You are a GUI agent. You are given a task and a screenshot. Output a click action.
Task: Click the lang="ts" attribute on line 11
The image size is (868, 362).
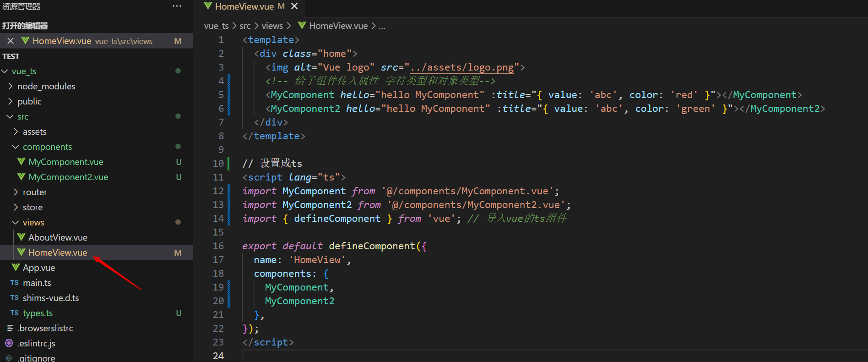click(x=314, y=177)
